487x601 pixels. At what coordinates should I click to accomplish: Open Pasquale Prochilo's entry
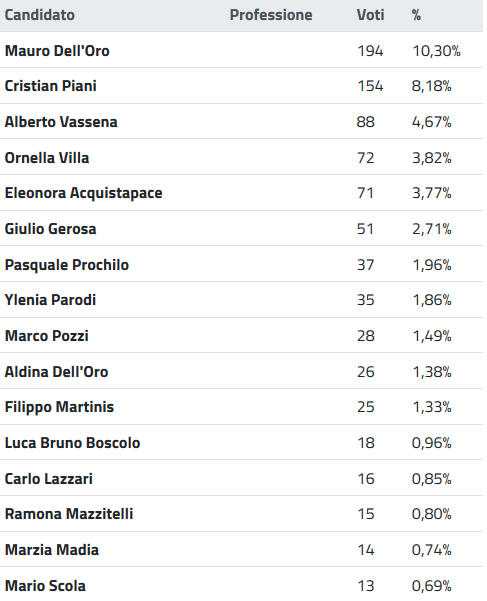[x=67, y=265]
